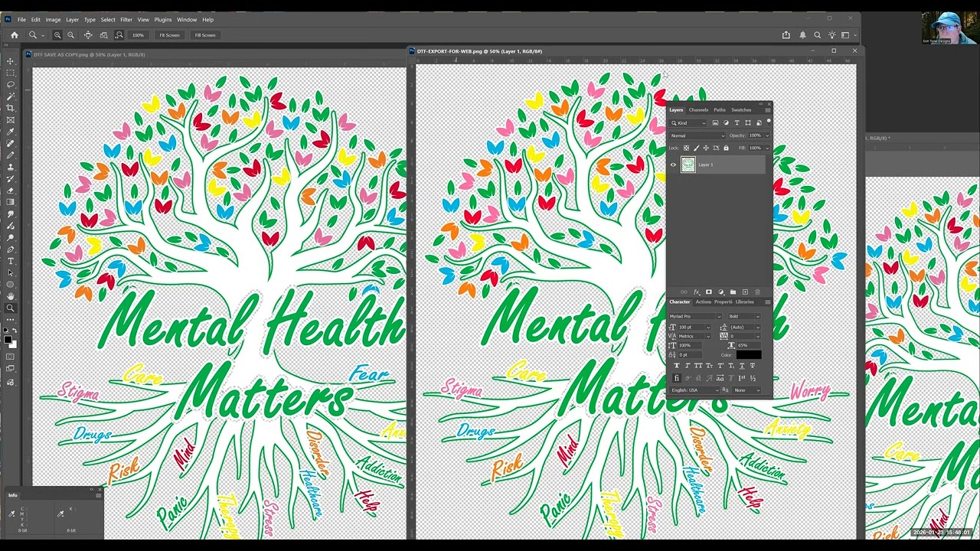Select the Rectangular Marquee tool
Image resolution: width=980 pixels, height=551 pixels.
pos(11,73)
